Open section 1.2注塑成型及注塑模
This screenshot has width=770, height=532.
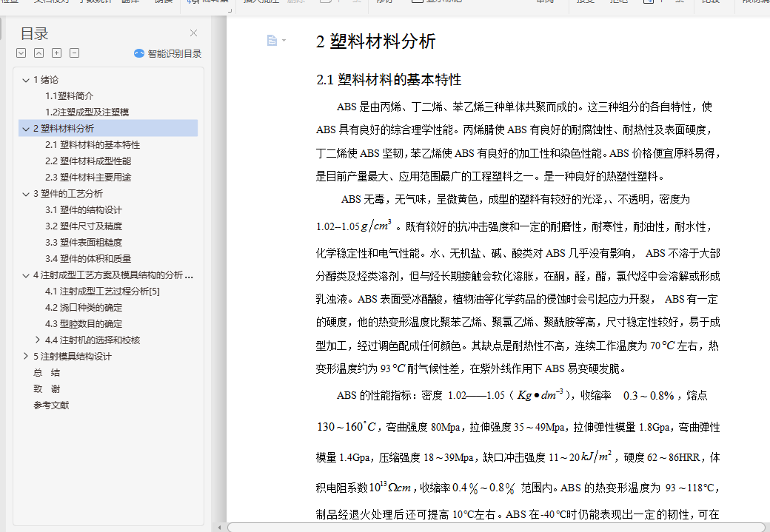coord(87,112)
